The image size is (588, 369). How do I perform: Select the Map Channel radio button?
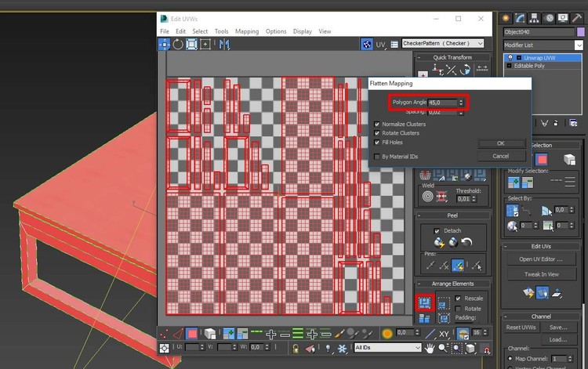(x=510, y=359)
